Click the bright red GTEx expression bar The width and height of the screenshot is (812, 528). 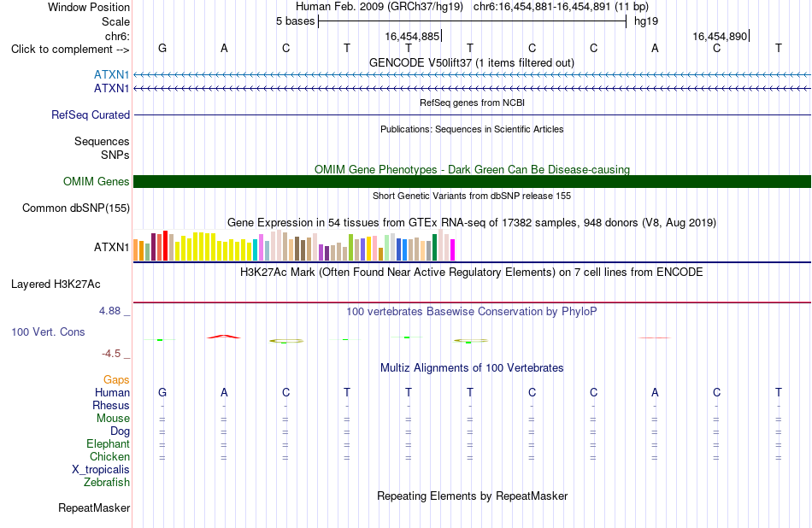165,245
